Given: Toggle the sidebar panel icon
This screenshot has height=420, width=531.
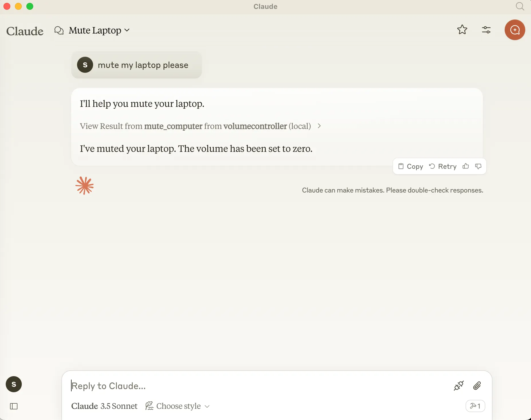Looking at the screenshot, I should (14, 406).
